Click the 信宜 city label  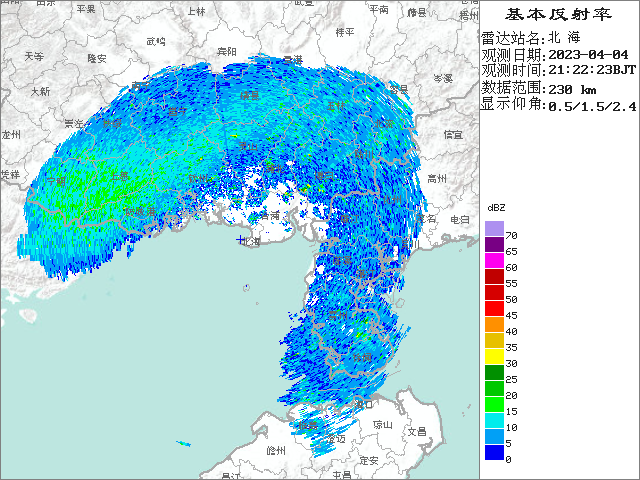(453, 134)
